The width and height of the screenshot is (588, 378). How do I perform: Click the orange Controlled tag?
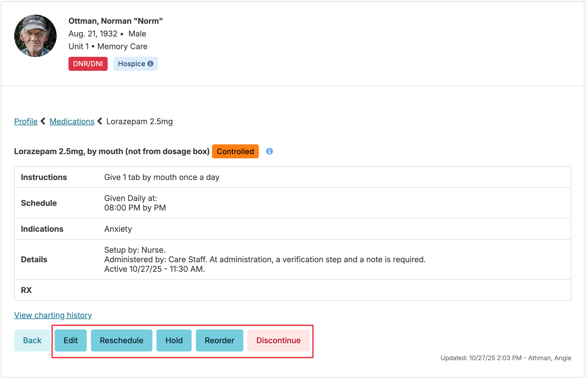pos(235,151)
